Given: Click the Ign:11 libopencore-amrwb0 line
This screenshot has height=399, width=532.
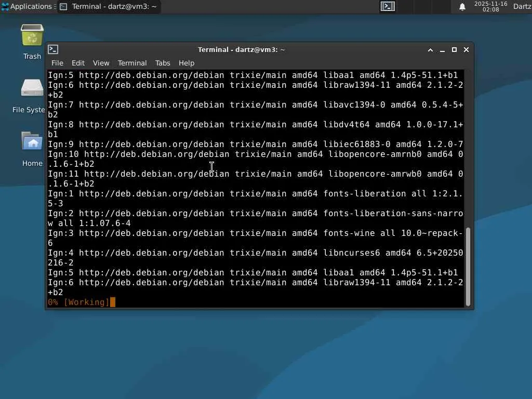Looking at the screenshot, I should (x=256, y=179).
